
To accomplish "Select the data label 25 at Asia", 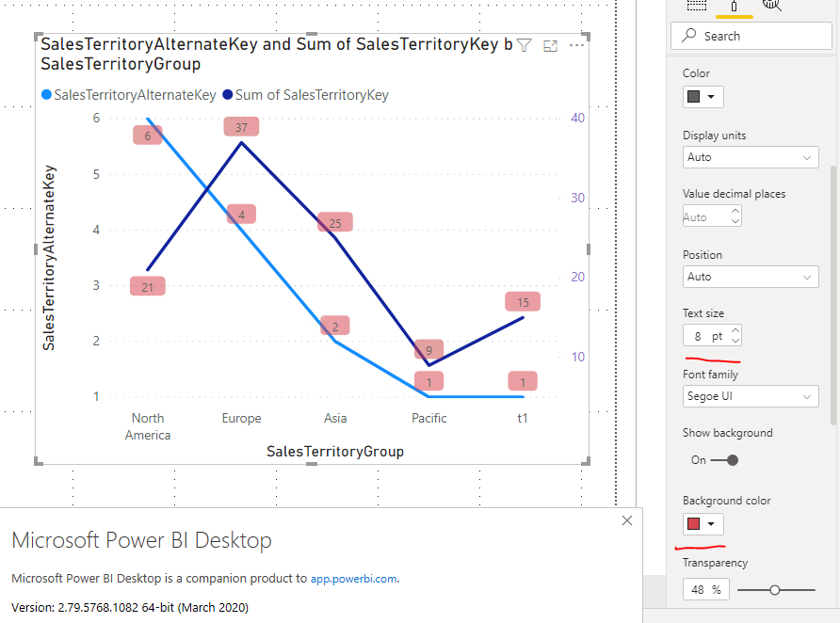I will (335, 223).
